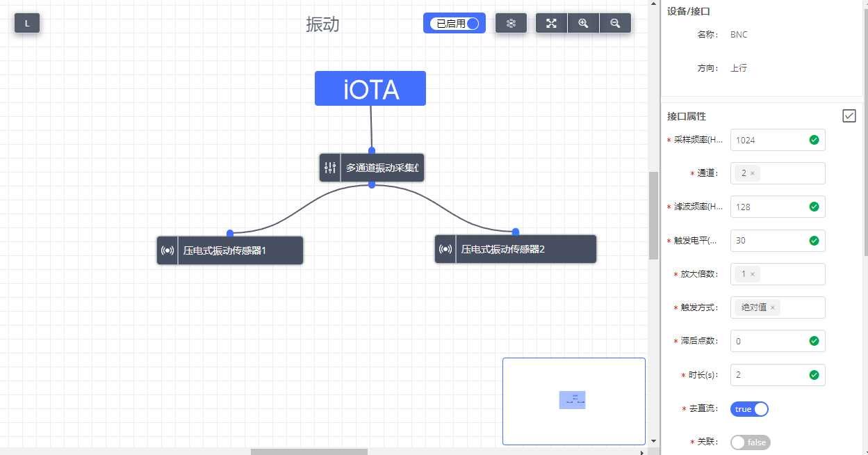Open the 放大倍数 dropdown
868x455 pixels.
pos(792,274)
